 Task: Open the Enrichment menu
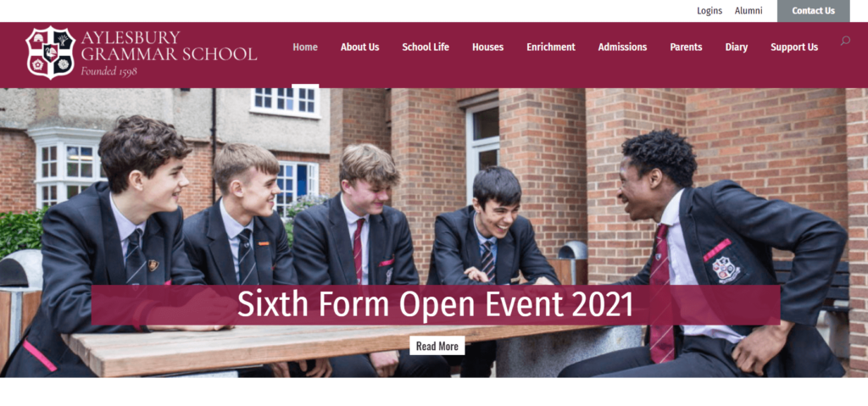coord(551,47)
